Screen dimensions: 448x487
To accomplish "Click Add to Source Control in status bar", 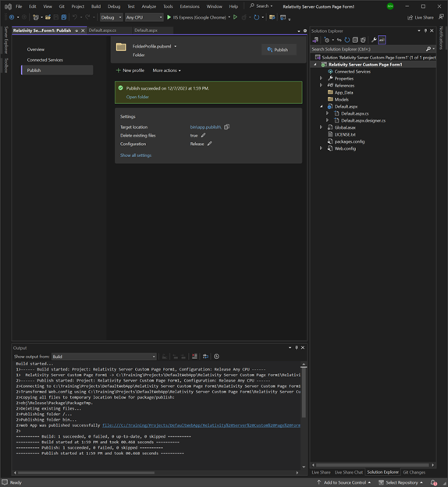I will click(x=344, y=482).
